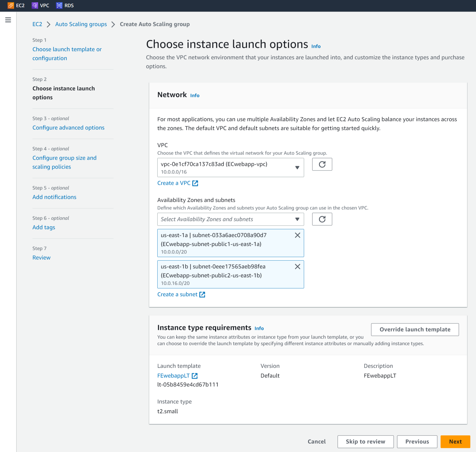Screen dimensions: 476x452
Task: Open the Network Info help link
Action: tap(195, 95)
